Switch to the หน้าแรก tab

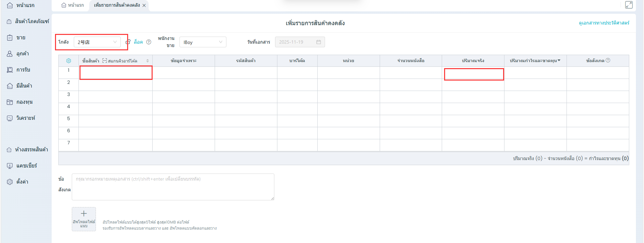(x=73, y=5)
